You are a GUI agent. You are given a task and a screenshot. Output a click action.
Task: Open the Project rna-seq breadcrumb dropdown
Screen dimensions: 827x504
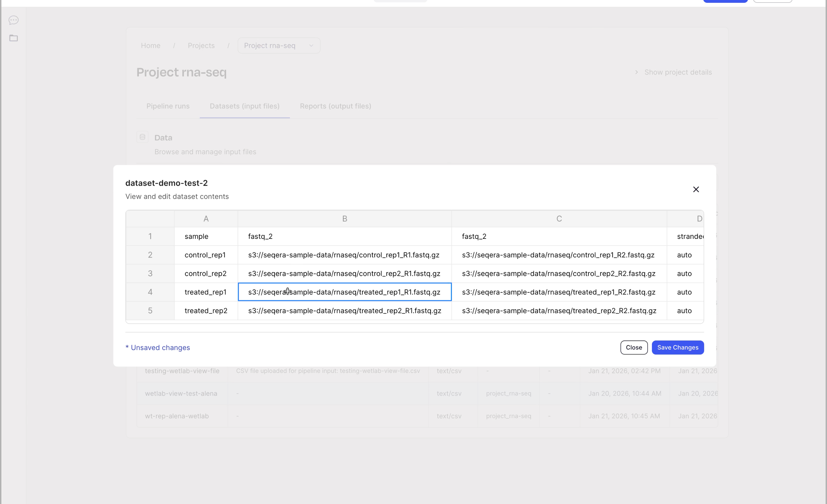point(278,45)
